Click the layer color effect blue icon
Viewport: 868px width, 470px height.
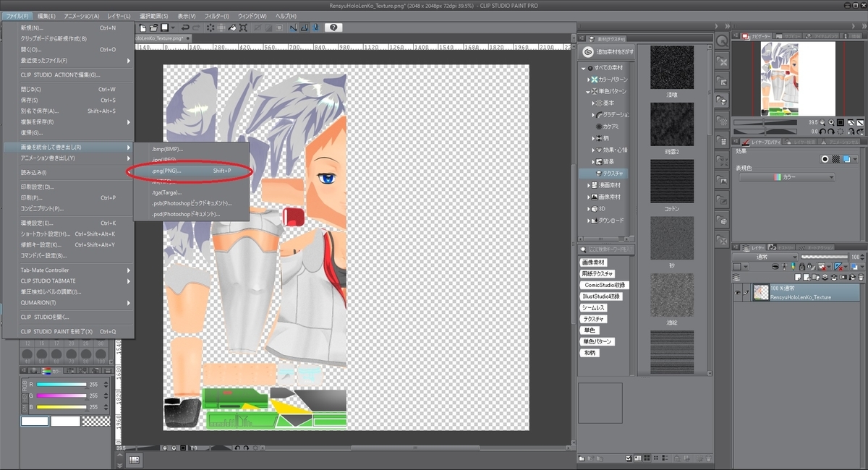point(846,159)
